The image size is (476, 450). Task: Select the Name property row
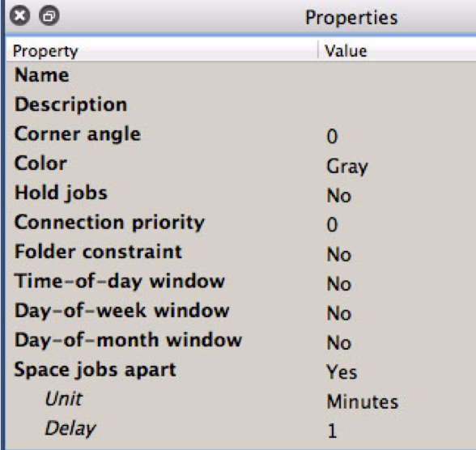point(241,75)
